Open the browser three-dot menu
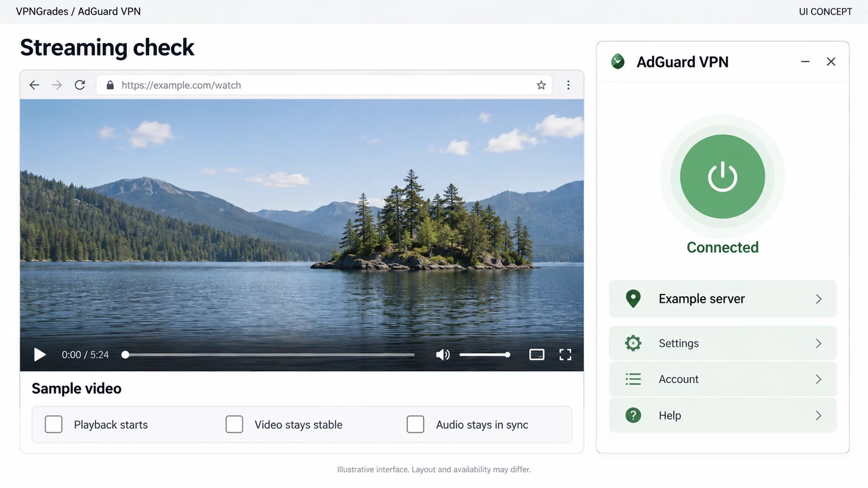868x488 pixels. pos(568,85)
